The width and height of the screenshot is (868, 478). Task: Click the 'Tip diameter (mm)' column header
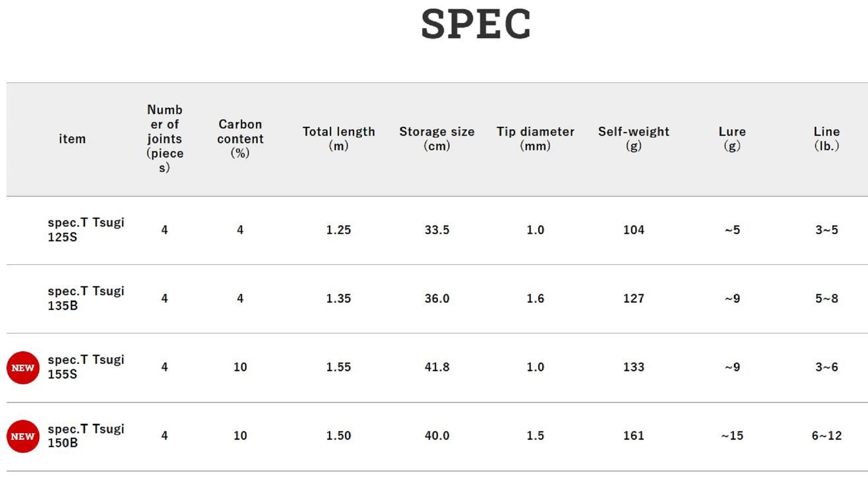[535, 138]
